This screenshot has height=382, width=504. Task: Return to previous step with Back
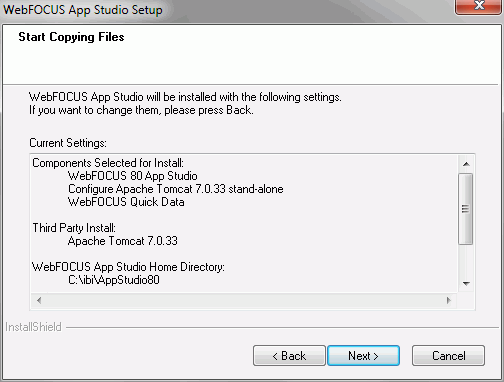pos(289,356)
